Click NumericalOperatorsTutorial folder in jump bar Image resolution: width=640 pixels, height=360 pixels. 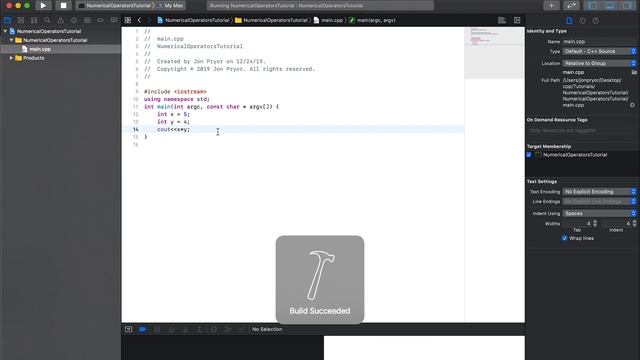271,20
